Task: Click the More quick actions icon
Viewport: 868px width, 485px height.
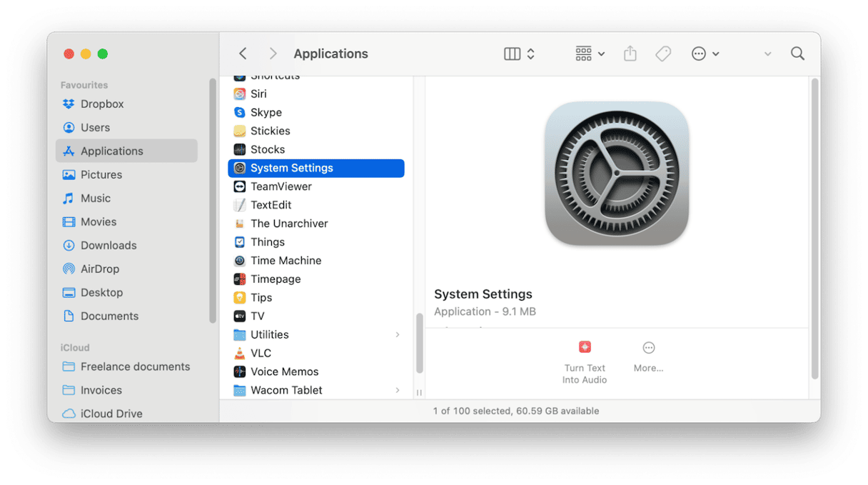Action: point(648,348)
